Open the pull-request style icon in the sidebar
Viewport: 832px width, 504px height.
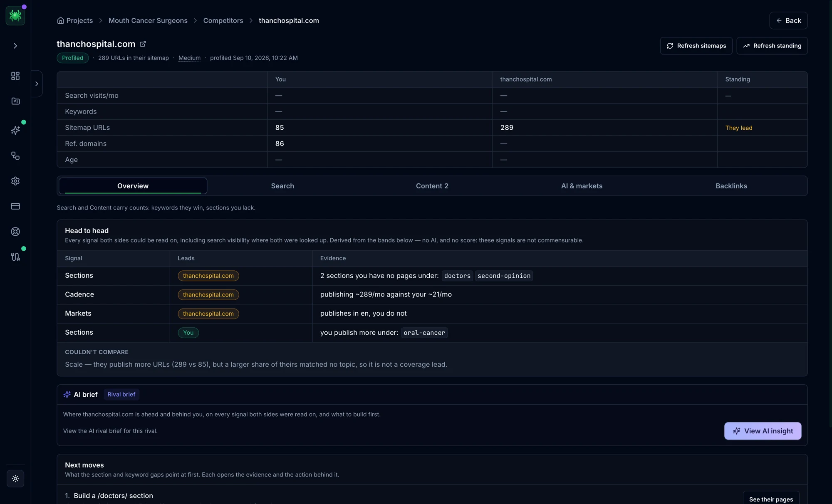pos(15,257)
